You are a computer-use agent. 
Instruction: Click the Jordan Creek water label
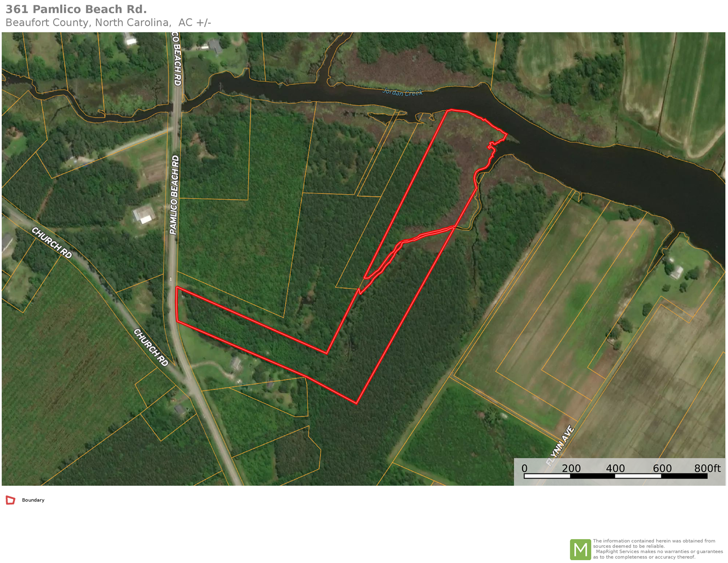[x=402, y=92]
